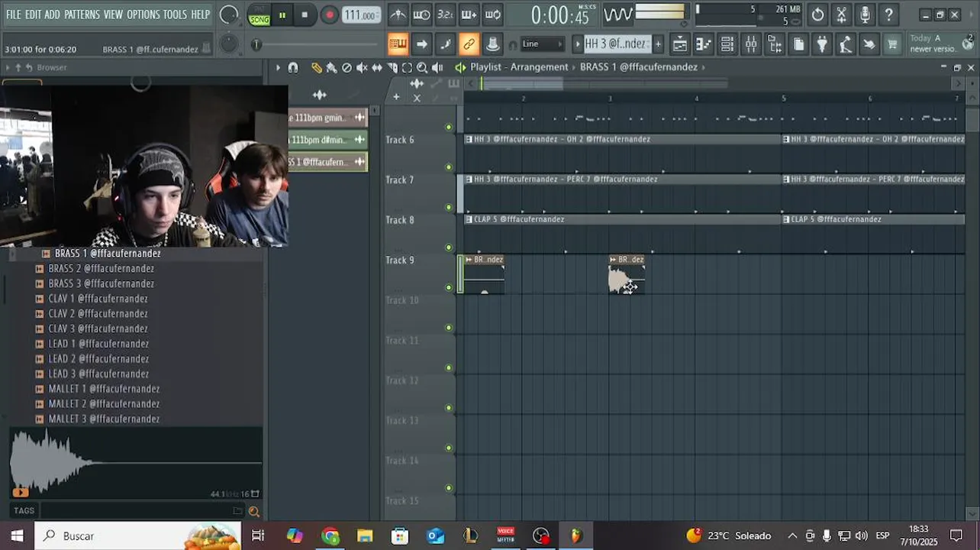Open the TOOLS menu

175,15
